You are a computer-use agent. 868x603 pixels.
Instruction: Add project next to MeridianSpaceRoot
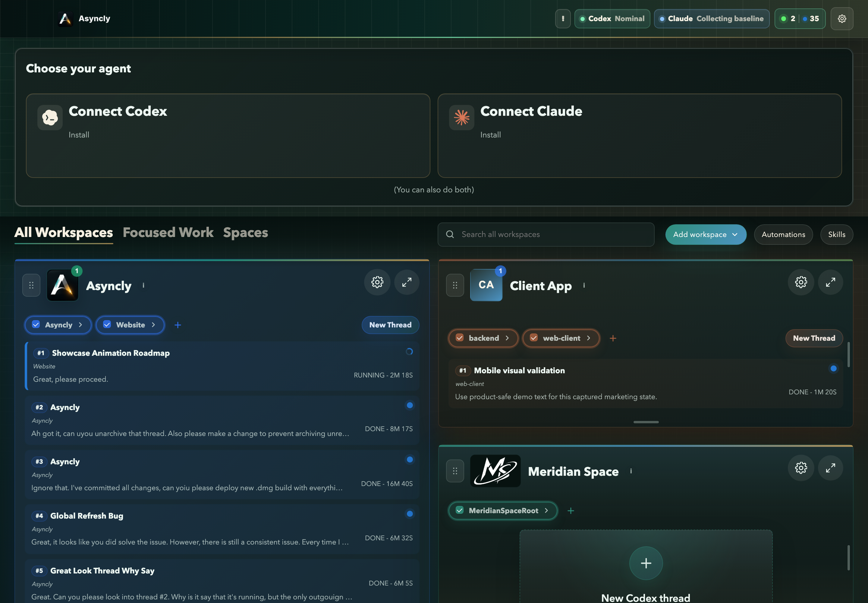[x=571, y=511]
